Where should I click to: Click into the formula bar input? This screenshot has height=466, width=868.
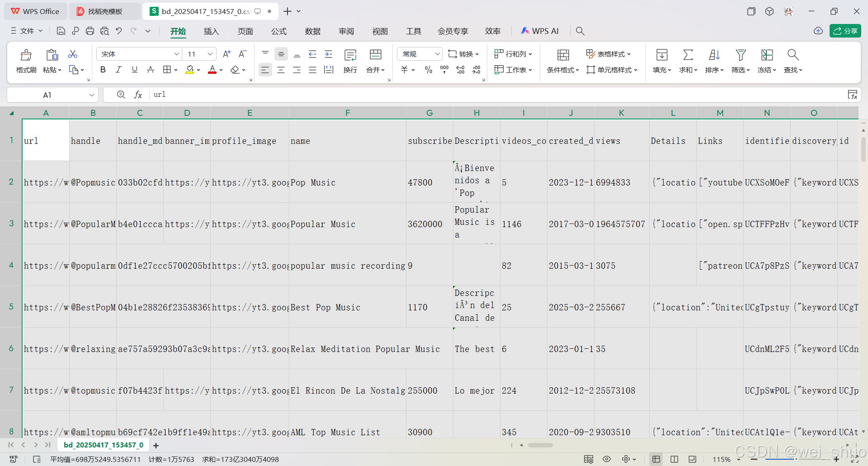[497, 95]
